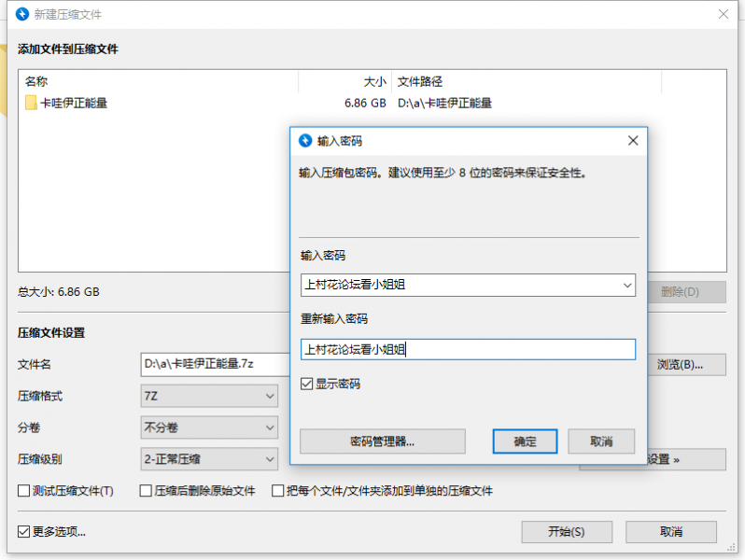Viewport: 745px width, 560px height.
Task: Click the app logo in 输入密码 title bar
Action: (x=304, y=141)
